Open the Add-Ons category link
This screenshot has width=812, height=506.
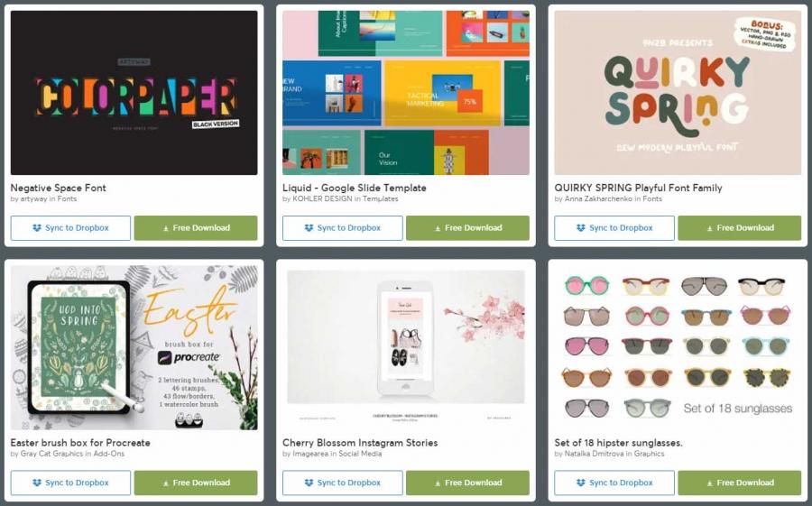pyautogui.click(x=109, y=454)
